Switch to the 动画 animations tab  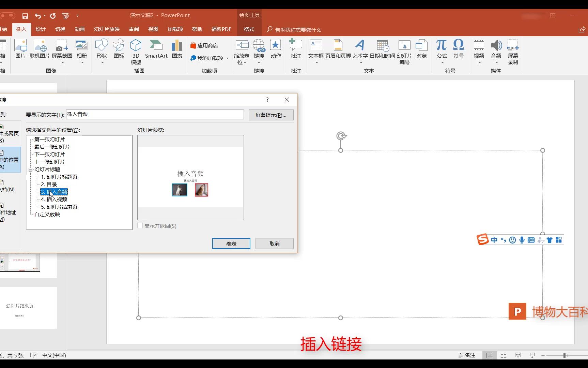(x=80, y=29)
